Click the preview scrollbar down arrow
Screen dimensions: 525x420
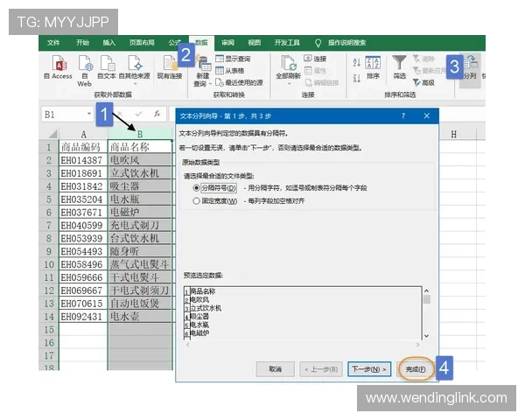coord(427,336)
